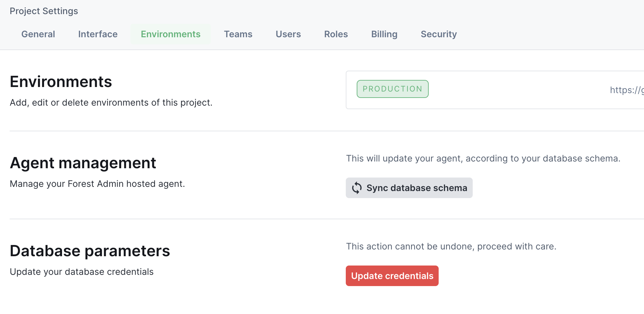The height and width of the screenshot is (314, 644).
Task: Click the production environment https URL
Action: tap(627, 90)
